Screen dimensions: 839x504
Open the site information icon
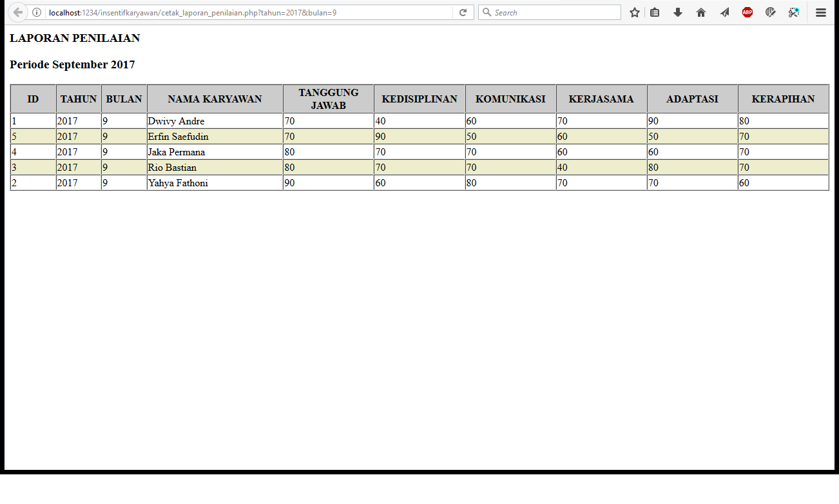[37, 12]
